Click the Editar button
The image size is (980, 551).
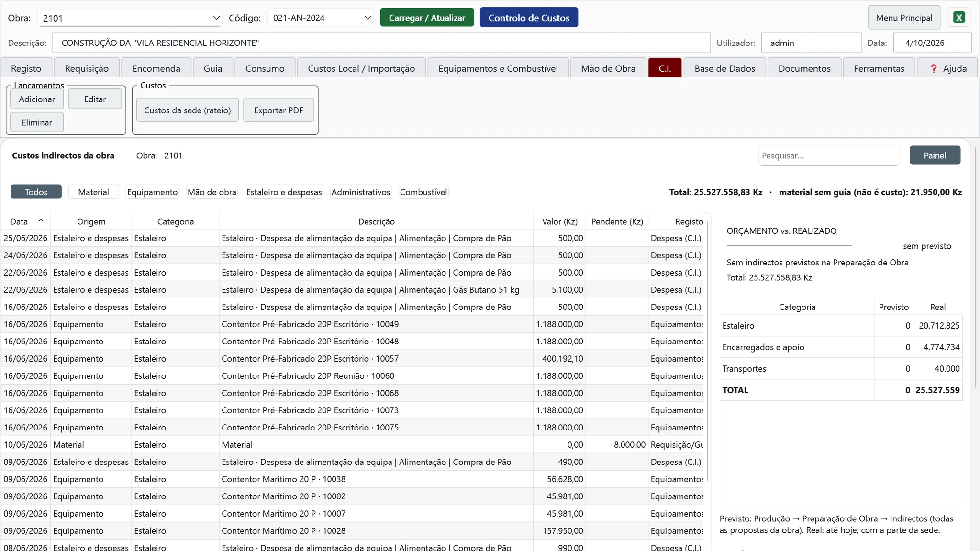(95, 99)
